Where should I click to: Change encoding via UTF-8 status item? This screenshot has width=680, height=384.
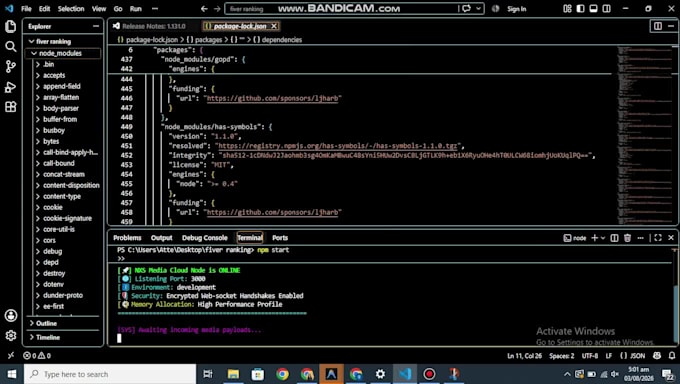[590, 355]
